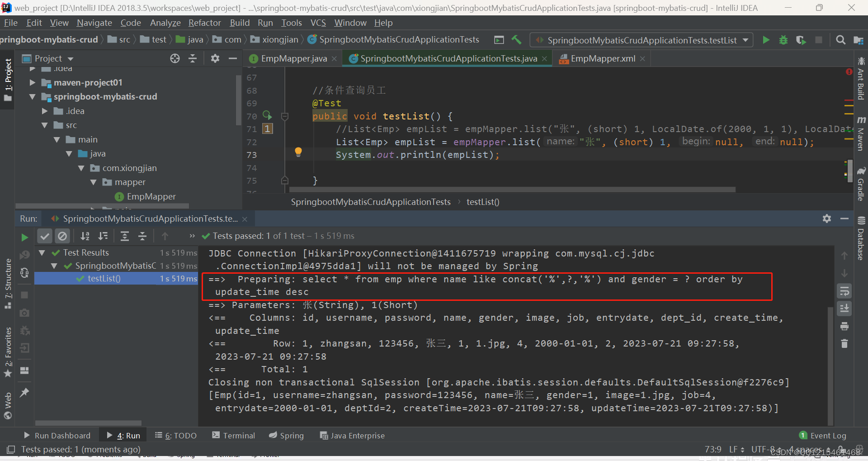This screenshot has width=868, height=461.
Task: Click the Build project hammer icon
Action: click(x=516, y=40)
